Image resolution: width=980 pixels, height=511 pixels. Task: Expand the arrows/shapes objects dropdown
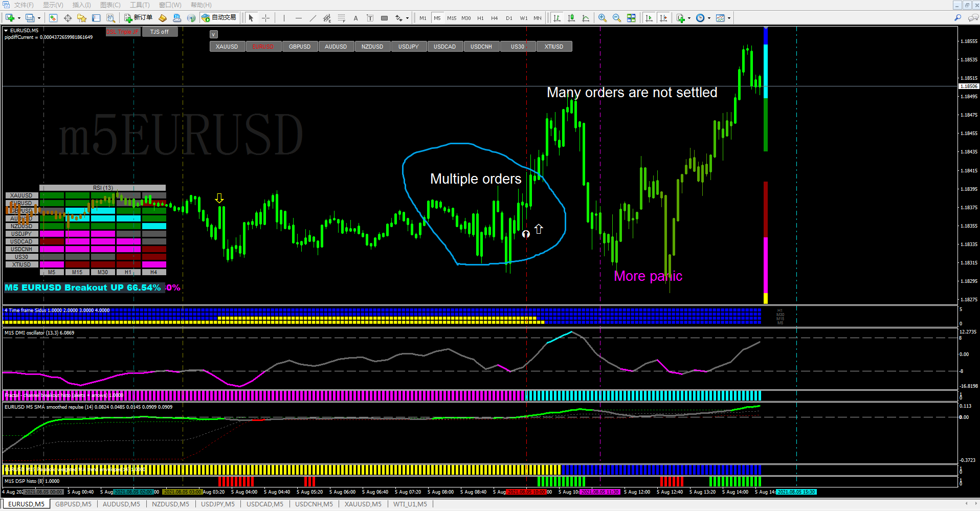tap(407, 18)
